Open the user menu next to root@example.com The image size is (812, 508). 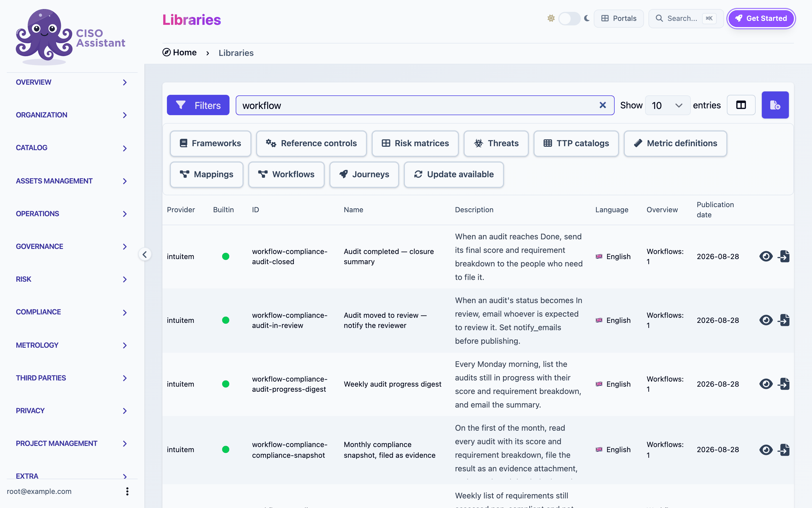tap(127, 491)
